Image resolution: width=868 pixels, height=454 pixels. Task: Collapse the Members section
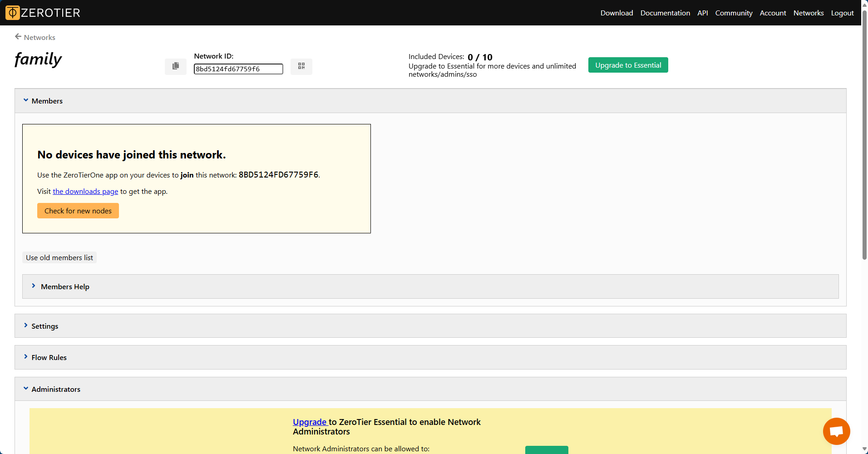(x=430, y=101)
